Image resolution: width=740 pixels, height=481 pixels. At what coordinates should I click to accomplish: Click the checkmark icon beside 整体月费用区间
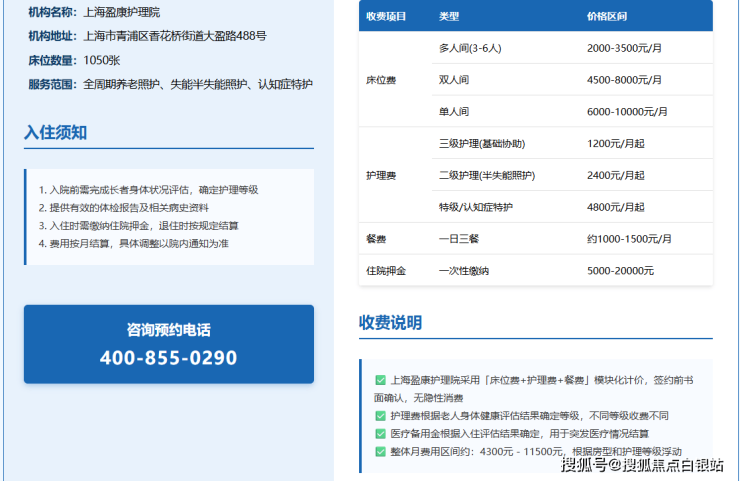[380, 452]
